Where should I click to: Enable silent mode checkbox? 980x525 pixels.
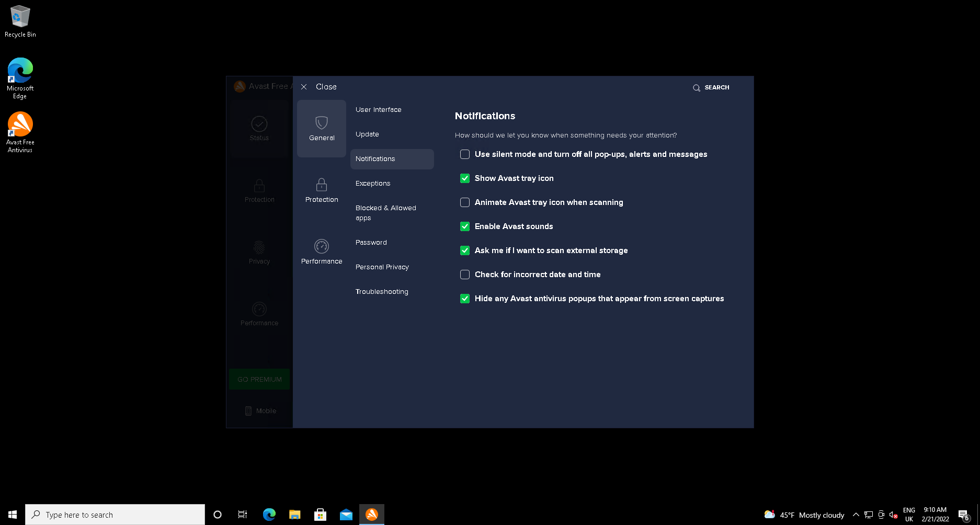tap(465, 154)
